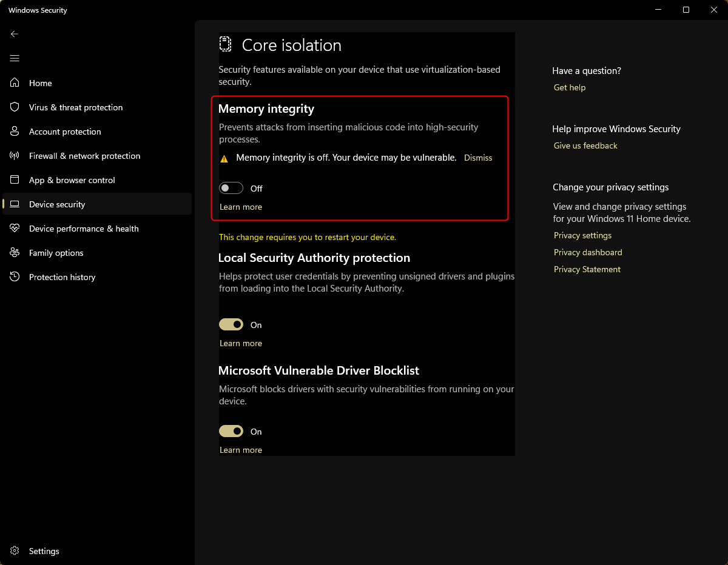
Task: Click the Account protection person icon
Action: (x=15, y=132)
